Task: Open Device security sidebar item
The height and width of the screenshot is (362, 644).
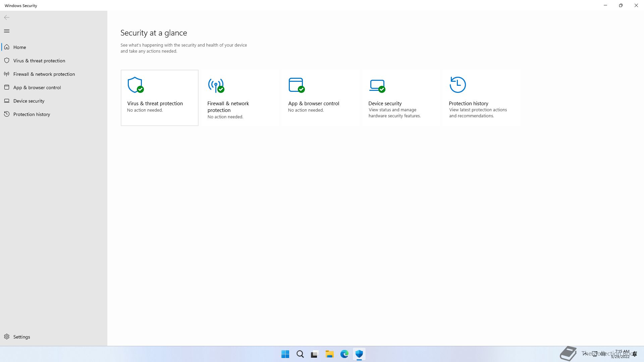Action: pyautogui.click(x=29, y=101)
